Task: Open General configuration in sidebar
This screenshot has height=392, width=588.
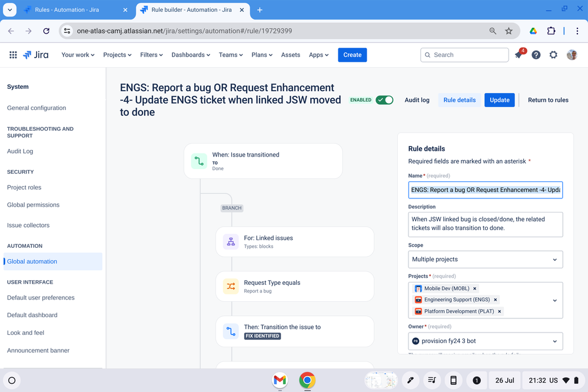Action: point(36,108)
